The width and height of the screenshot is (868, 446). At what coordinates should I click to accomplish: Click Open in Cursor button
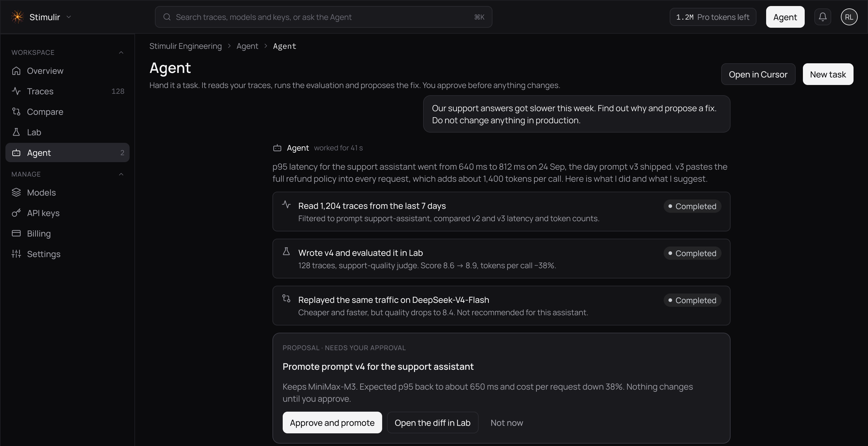pyautogui.click(x=758, y=74)
